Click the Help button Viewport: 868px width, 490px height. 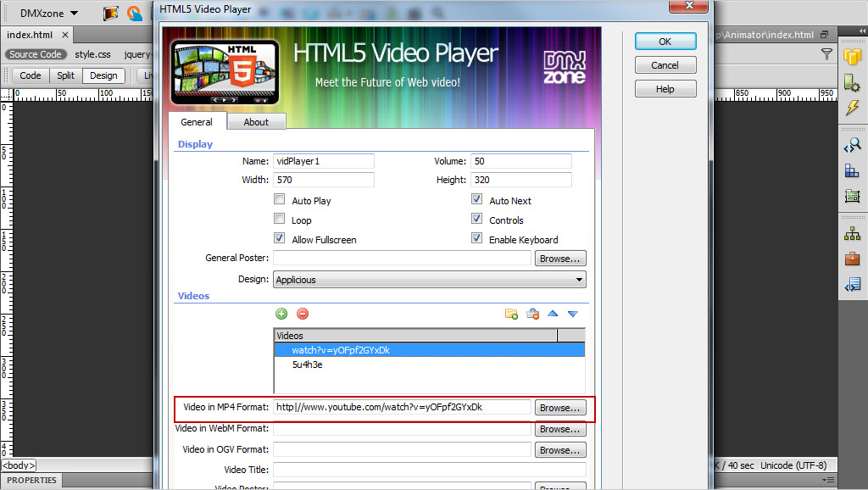tap(665, 89)
